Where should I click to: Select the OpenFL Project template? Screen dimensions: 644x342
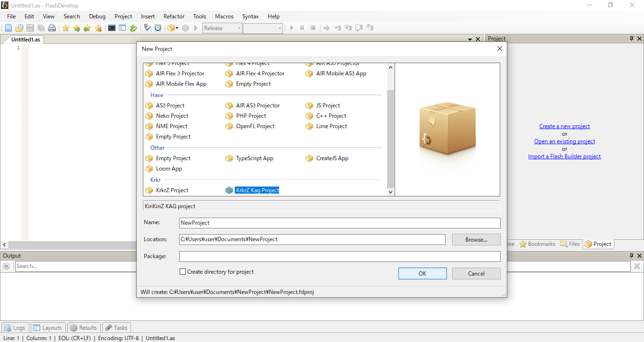point(255,126)
